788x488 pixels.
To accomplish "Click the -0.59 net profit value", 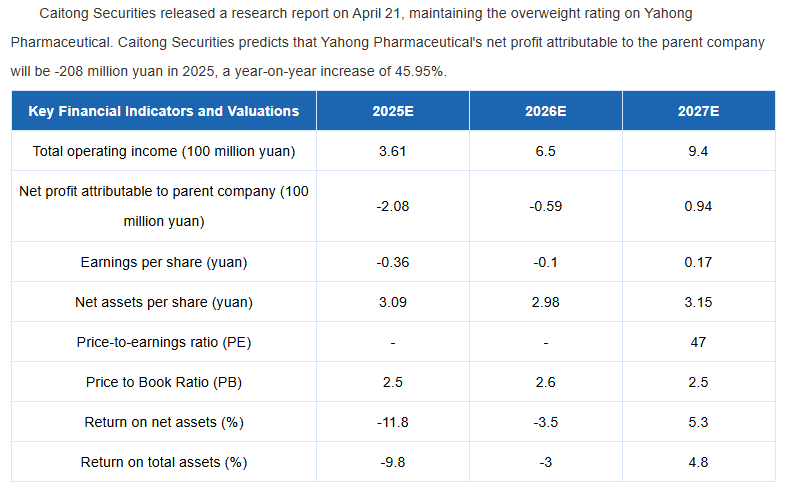I will tap(546, 207).
